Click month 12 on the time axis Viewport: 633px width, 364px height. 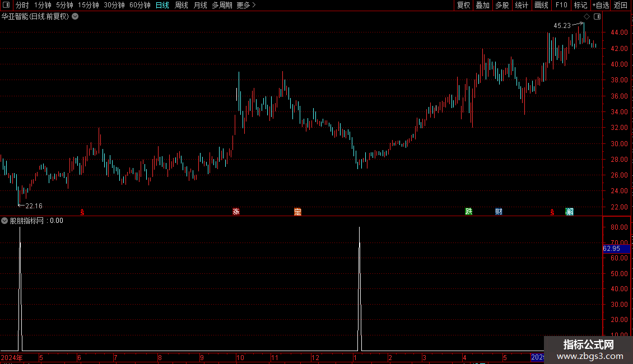[315, 357]
